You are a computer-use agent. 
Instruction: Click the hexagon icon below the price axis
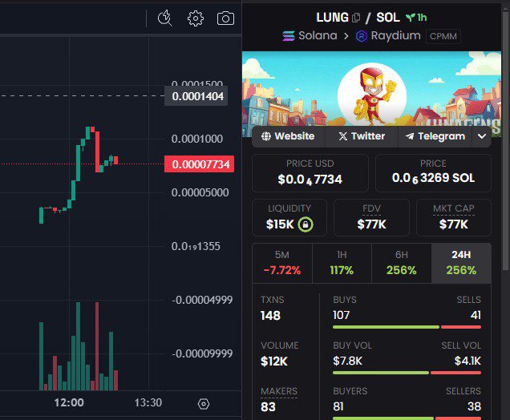coord(204,404)
